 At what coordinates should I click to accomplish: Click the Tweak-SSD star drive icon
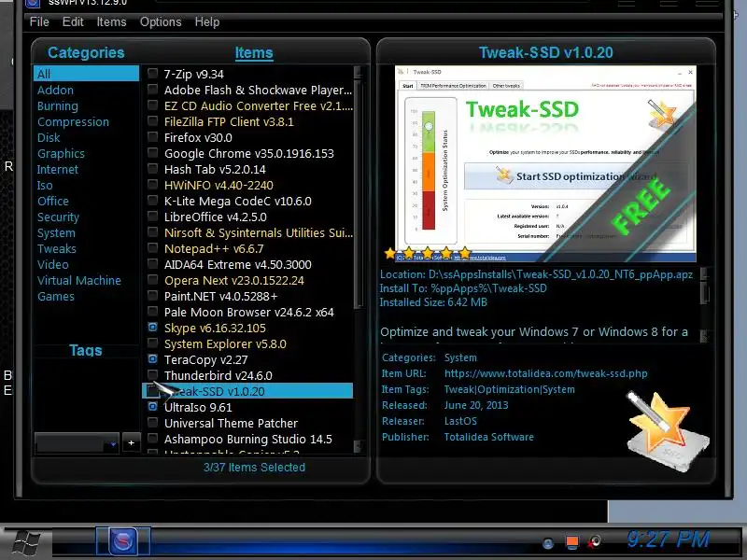tap(668, 431)
